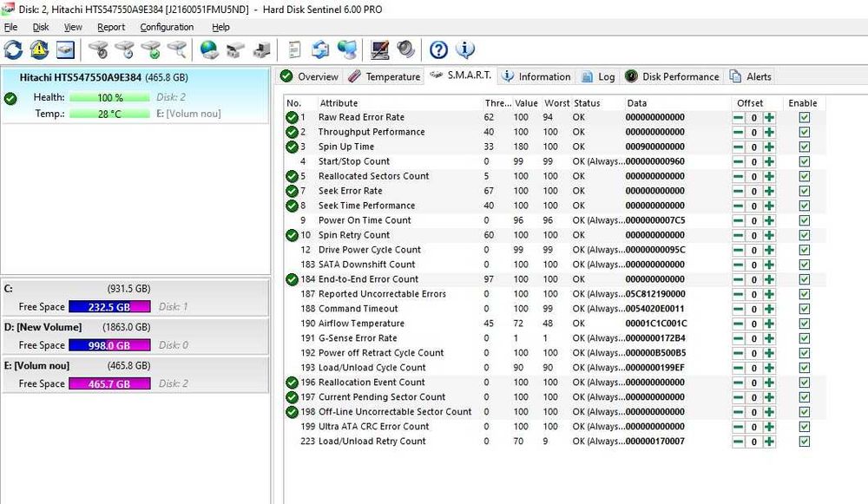Click the refresh arrows toolbar icon
This screenshot has height=504, width=868.
pos(13,49)
